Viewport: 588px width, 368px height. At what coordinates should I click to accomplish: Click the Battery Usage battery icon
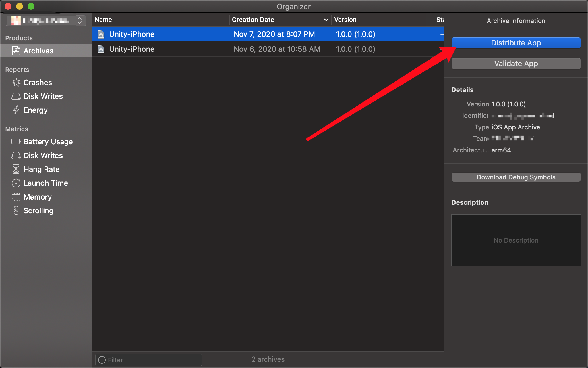pos(16,141)
